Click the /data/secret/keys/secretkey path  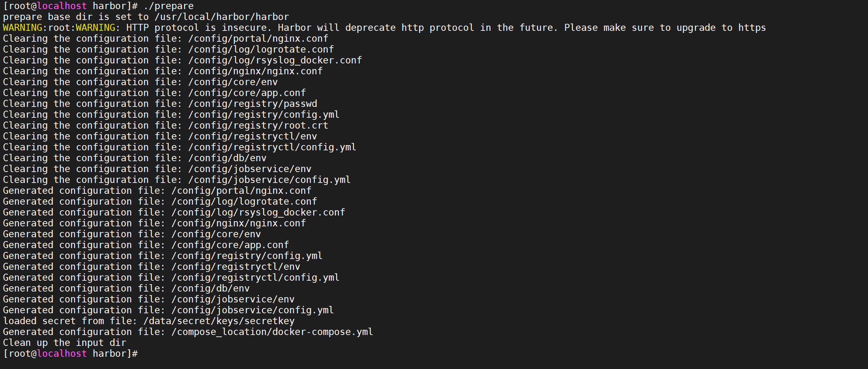pos(219,321)
